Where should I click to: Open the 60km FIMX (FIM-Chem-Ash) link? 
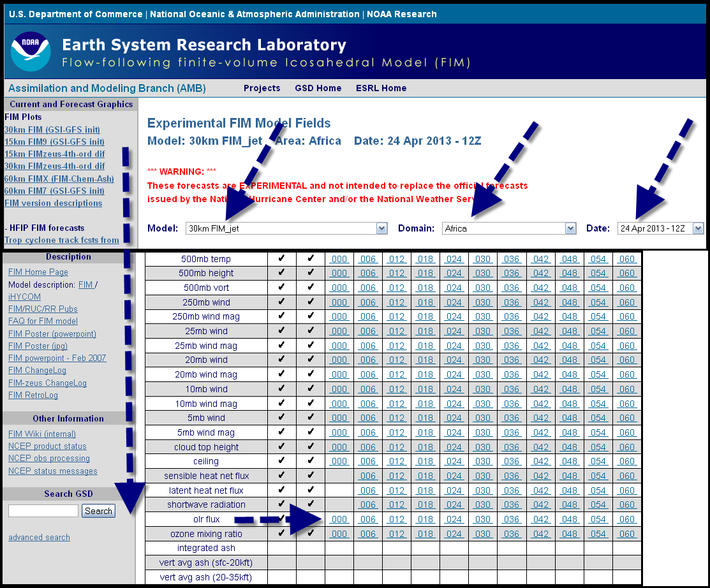tap(59, 179)
